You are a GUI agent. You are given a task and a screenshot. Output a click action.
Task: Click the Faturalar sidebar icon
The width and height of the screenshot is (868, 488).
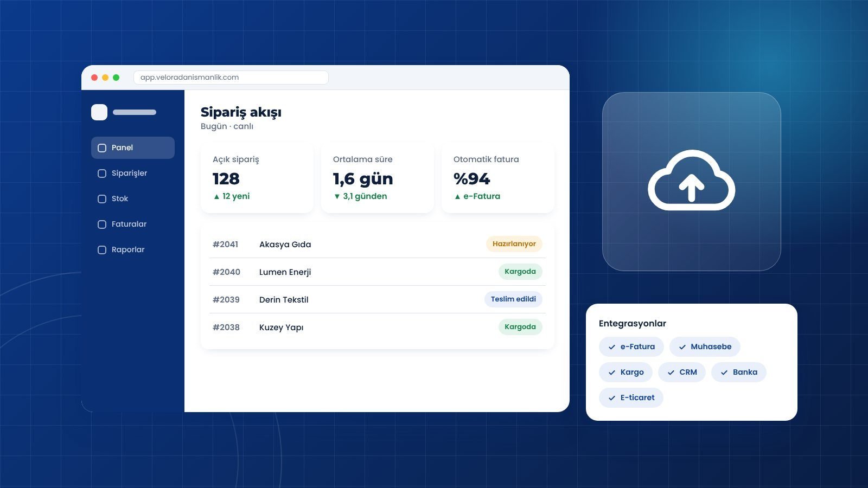[101, 224]
